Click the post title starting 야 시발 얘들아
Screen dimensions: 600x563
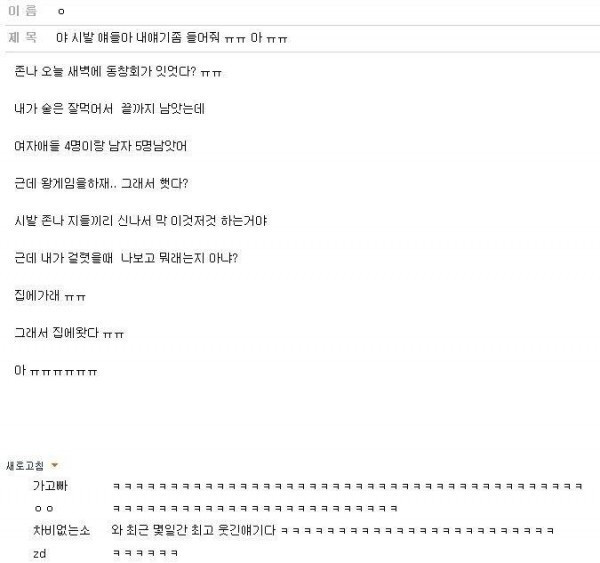click(x=171, y=38)
